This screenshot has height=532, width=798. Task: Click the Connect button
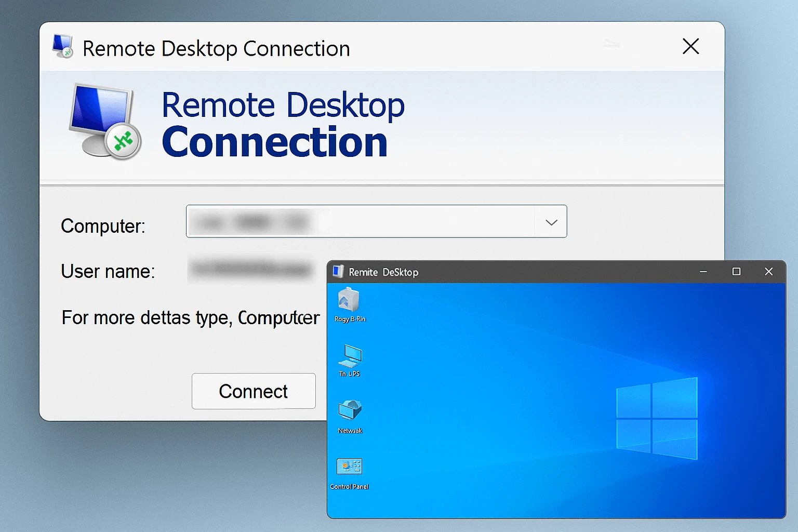254,391
